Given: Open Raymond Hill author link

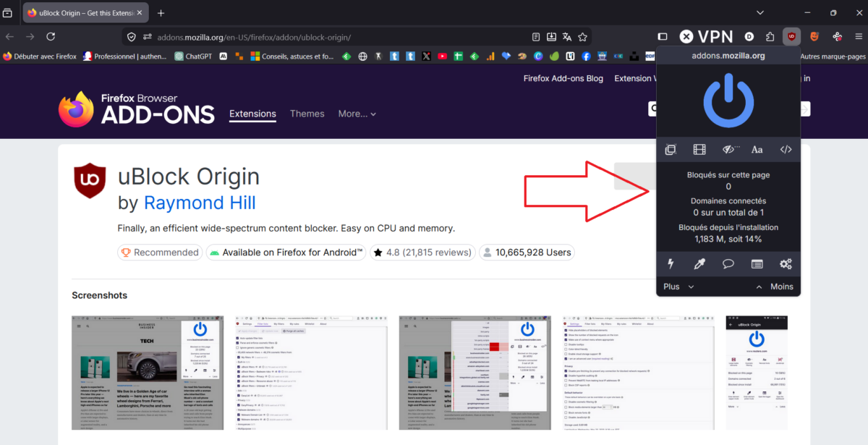Looking at the screenshot, I should tap(200, 203).
